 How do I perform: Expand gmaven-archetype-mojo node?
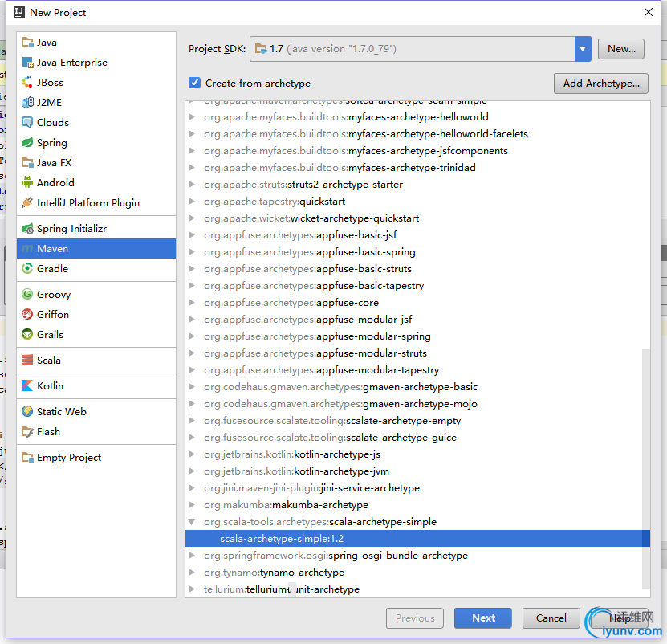pyautogui.click(x=192, y=404)
